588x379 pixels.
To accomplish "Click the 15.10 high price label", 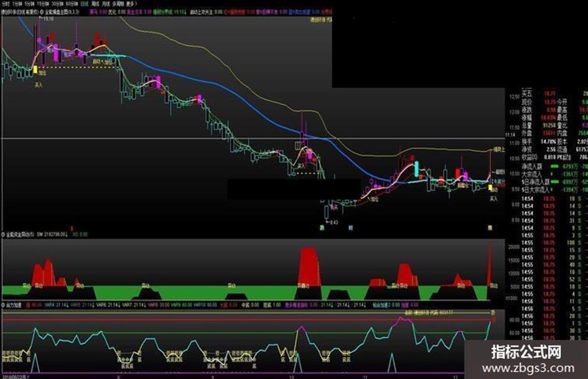I will (49, 19).
